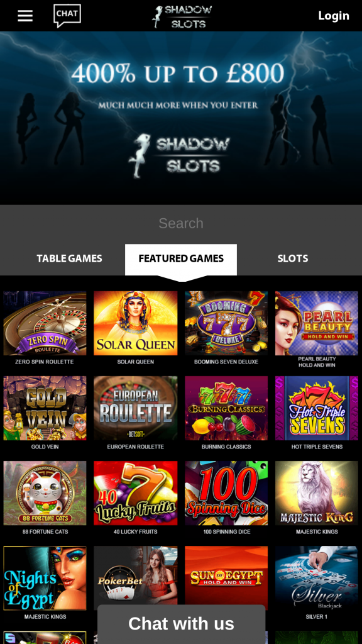Switch to the Table Games tab
The width and height of the screenshot is (362, 644).
[x=69, y=258]
